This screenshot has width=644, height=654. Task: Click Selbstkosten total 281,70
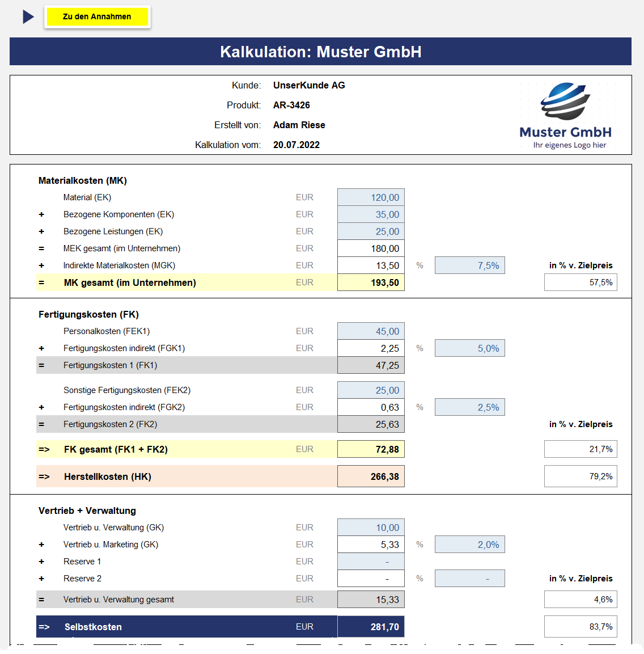coord(371,626)
